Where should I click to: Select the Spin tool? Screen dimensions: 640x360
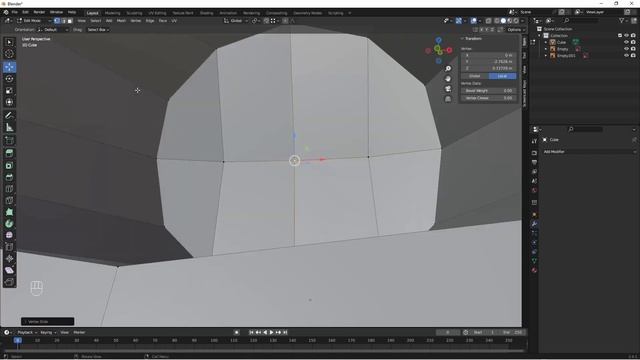pos(9,224)
